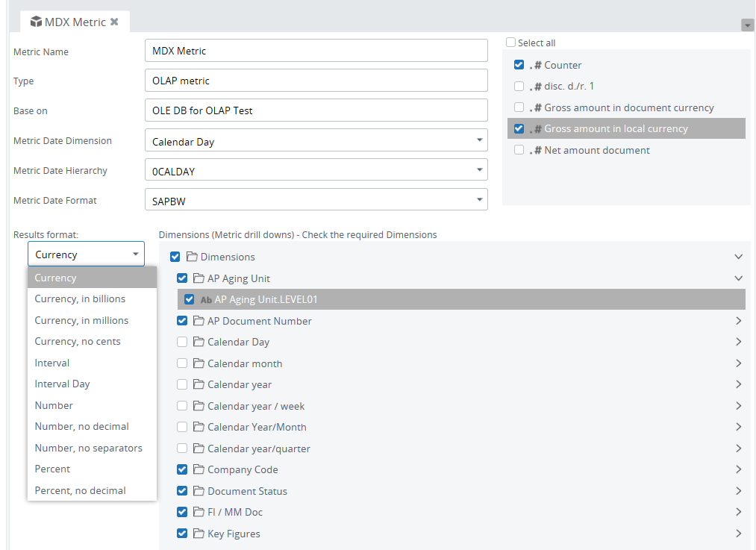Click the folder icon next to Calendar Day

(x=199, y=342)
